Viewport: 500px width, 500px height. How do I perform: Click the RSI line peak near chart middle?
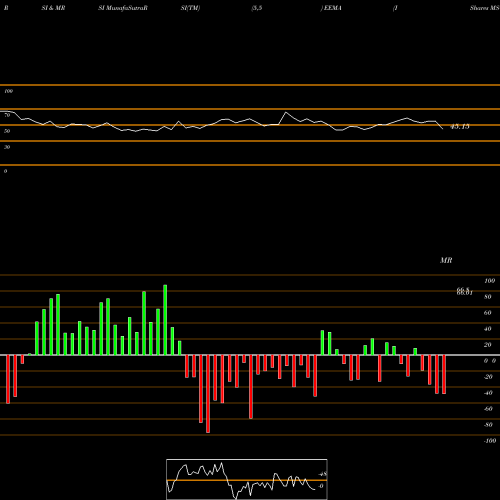[x=286, y=113]
